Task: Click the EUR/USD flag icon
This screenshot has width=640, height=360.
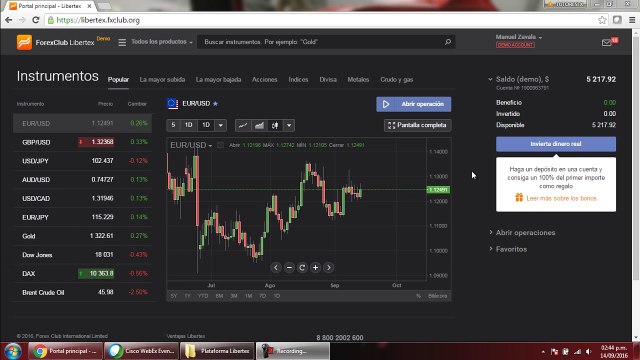Action: point(173,104)
